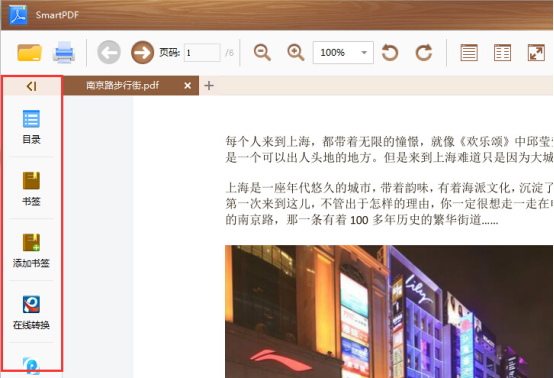Zoom in with the plus magnifier
Viewport: 554px width, 378px height.
(296, 53)
